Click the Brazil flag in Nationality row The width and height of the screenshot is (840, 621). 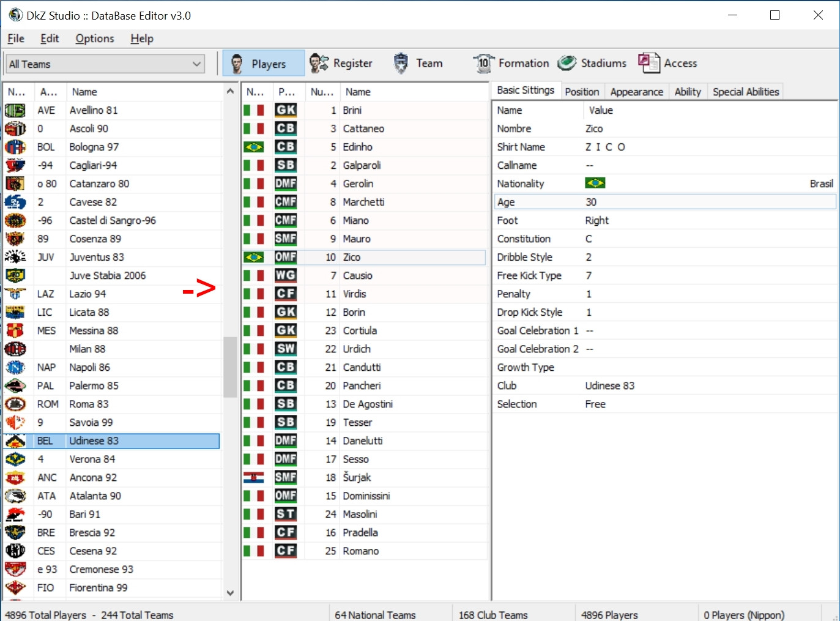coord(595,183)
